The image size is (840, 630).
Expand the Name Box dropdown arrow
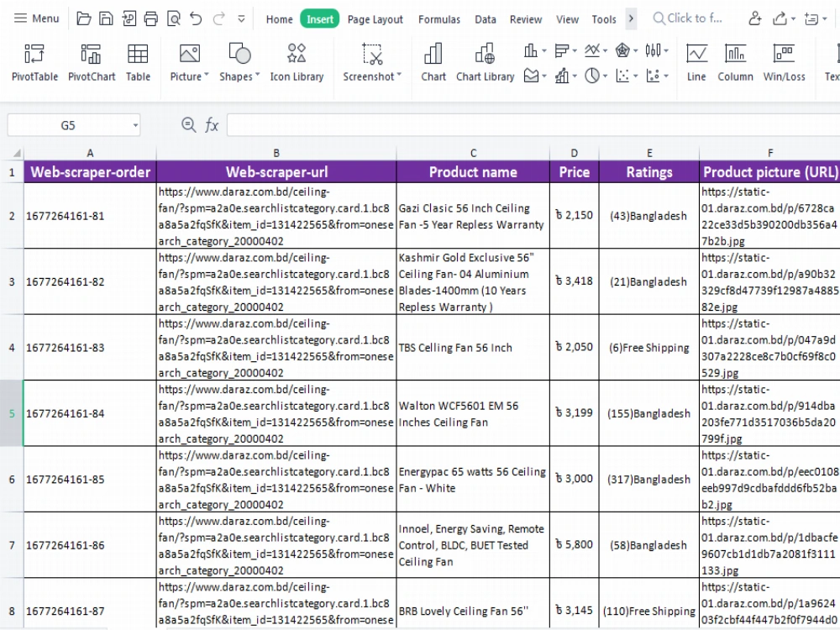pyautogui.click(x=135, y=126)
